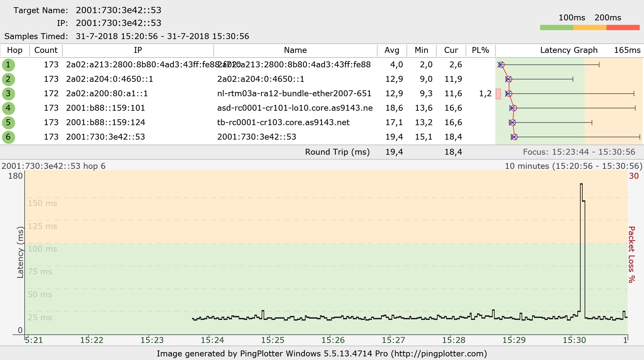This screenshot has width=644, height=360.
Task: Click the green 100ms legend swatch
Action: pyautogui.click(x=556, y=28)
